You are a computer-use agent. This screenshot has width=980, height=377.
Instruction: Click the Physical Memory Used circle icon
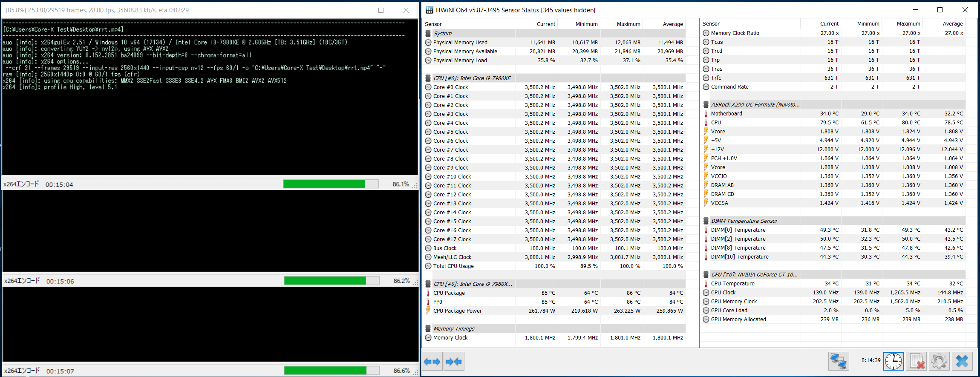[428, 42]
